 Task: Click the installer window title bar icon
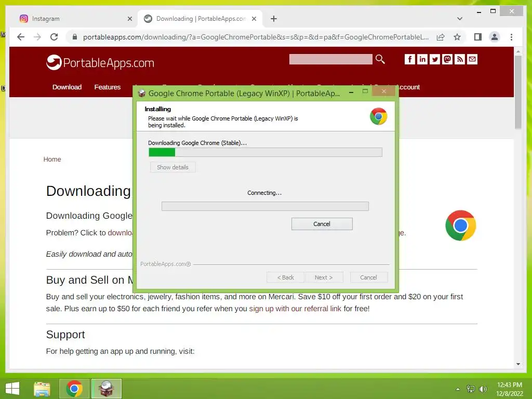(142, 94)
